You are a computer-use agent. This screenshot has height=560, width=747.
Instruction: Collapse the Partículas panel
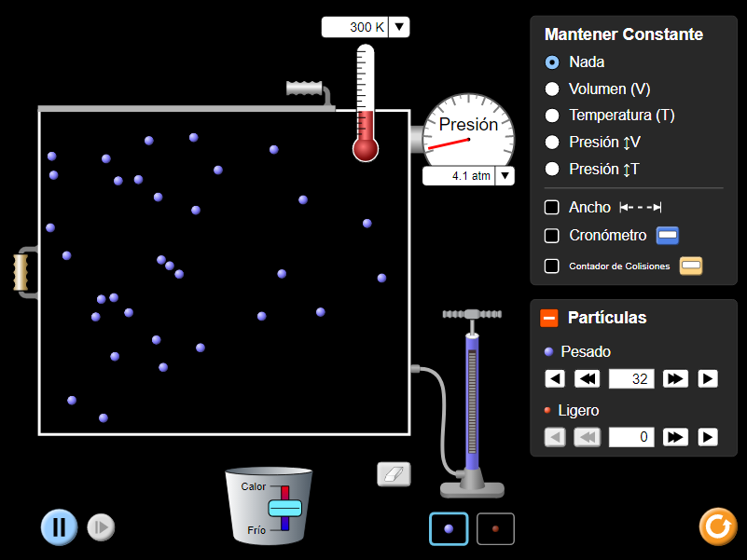pyautogui.click(x=548, y=318)
